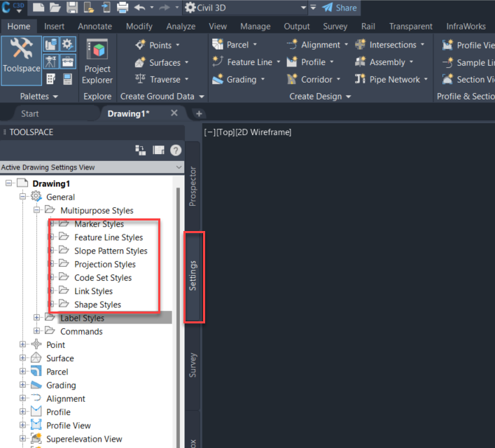495x448 pixels.
Task: Click the Alignment creation icon
Action: coord(292,45)
